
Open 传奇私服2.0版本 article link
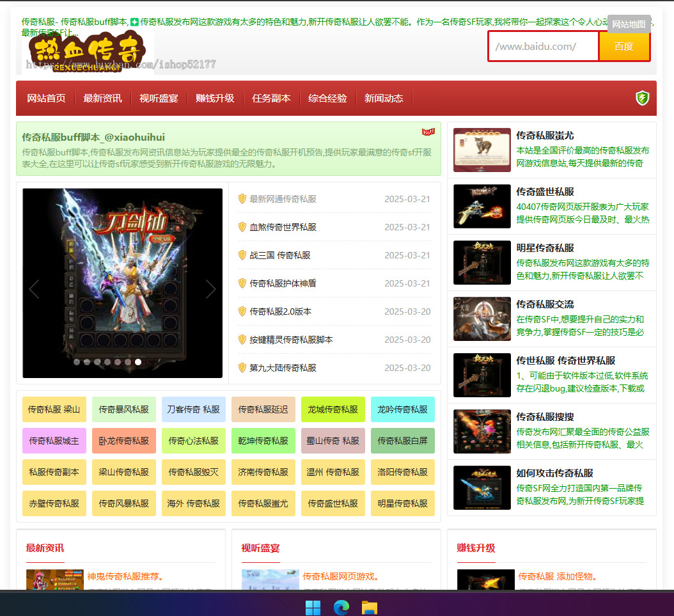click(280, 312)
